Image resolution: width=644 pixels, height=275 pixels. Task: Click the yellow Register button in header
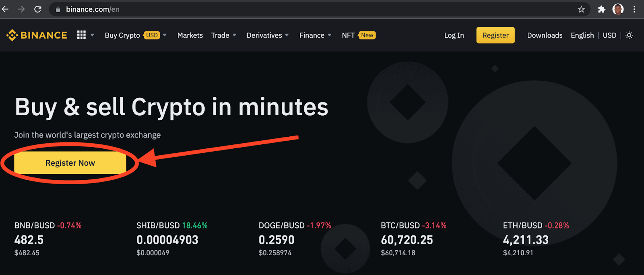coord(495,35)
